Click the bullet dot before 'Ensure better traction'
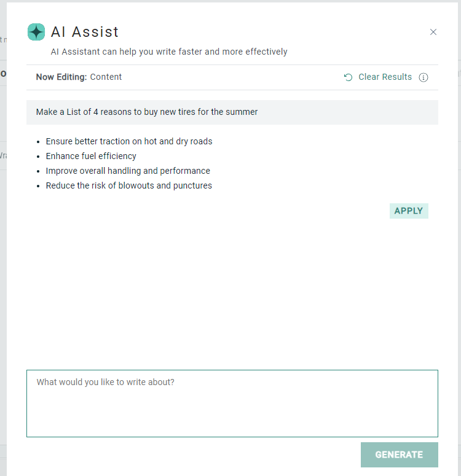This screenshot has height=476, width=461. (x=39, y=142)
